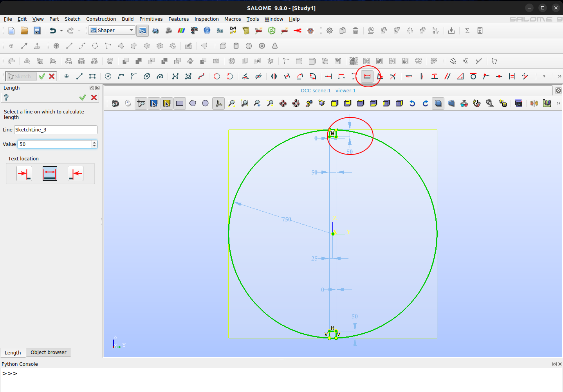Viewport: 563px width, 392px height.
Task: Expand the viewer toolbar overflow chevron
Action: (x=558, y=103)
